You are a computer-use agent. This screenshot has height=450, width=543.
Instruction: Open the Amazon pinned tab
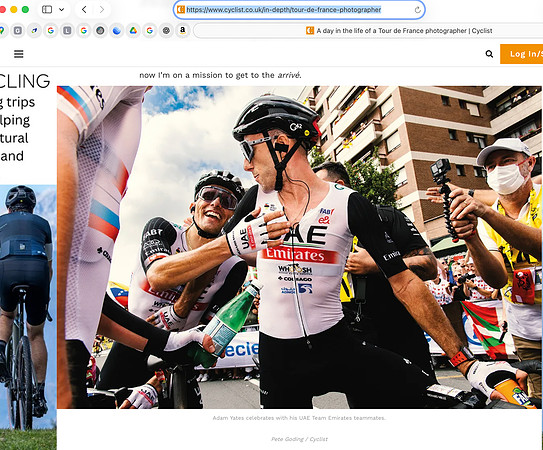pyautogui.click(x=183, y=30)
